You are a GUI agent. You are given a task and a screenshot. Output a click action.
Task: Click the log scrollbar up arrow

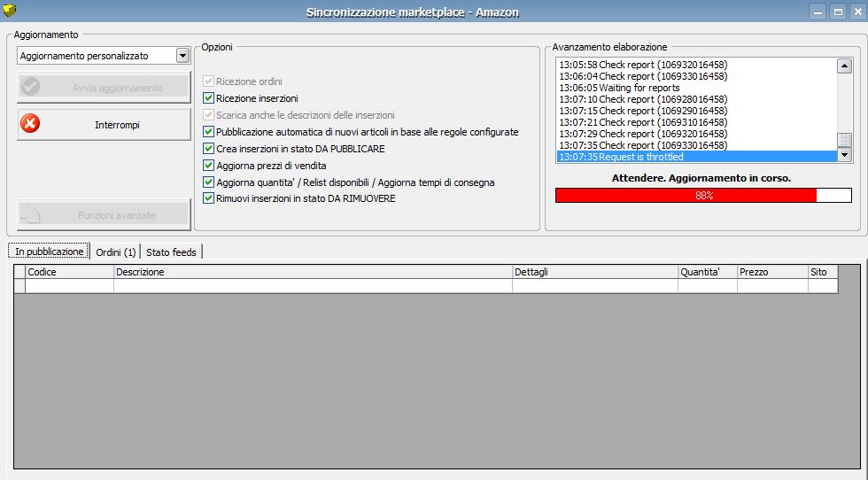(x=843, y=66)
